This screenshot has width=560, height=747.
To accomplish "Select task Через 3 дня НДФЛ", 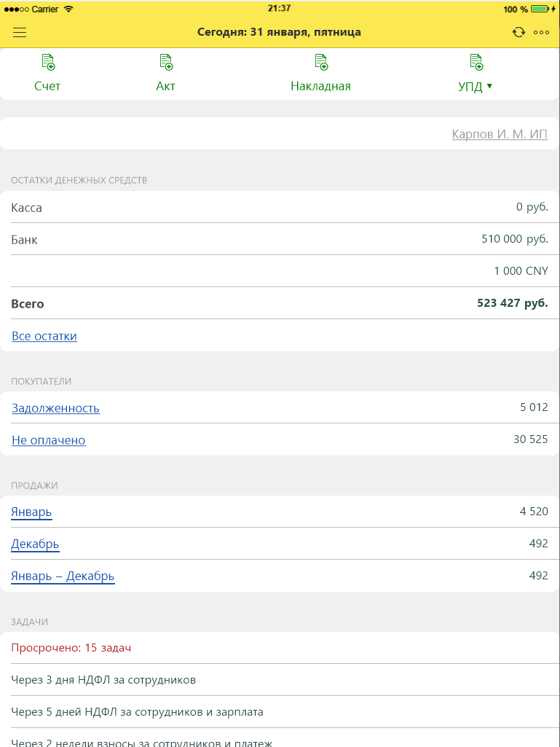I will coord(103,680).
